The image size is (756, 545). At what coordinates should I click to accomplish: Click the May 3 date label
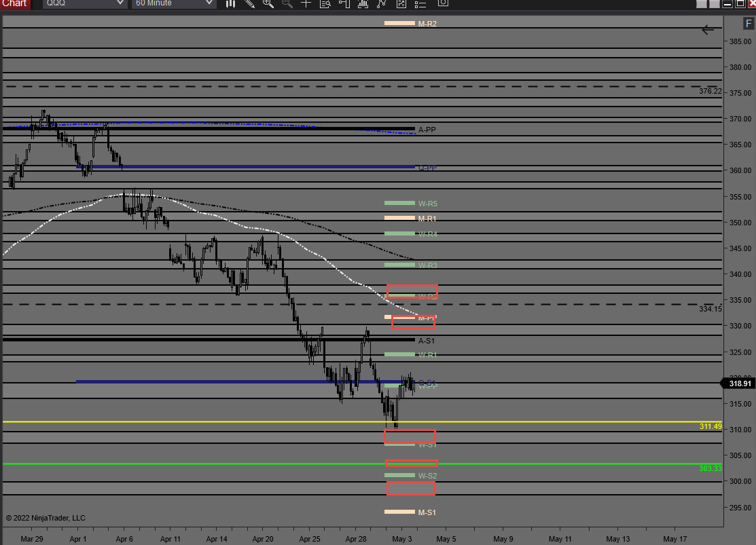click(x=401, y=539)
